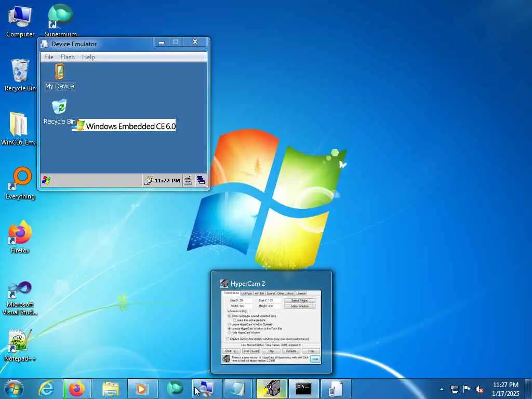Open Windows Explorer from the taskbar
The height and width of the screenshot is (399, 532).
point(110,389)
